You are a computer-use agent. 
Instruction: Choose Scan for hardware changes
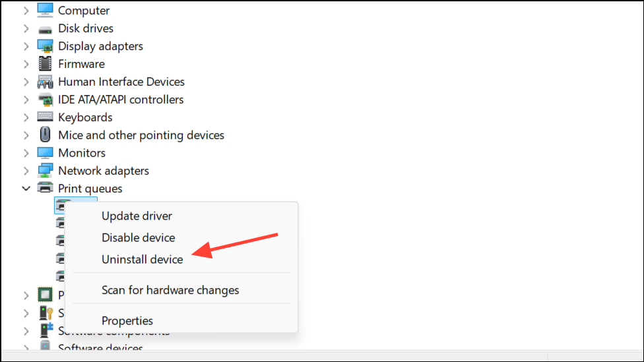(x=170, y=290)
